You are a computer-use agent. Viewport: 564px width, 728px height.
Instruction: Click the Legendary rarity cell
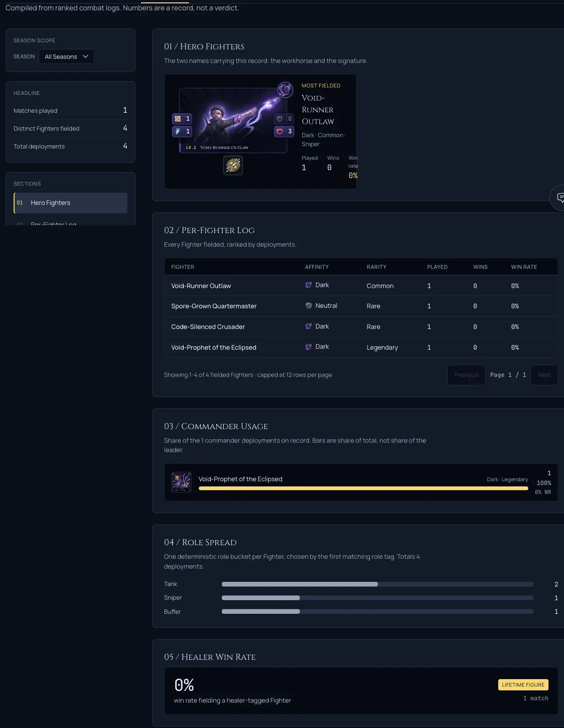(x=382, y=347)
